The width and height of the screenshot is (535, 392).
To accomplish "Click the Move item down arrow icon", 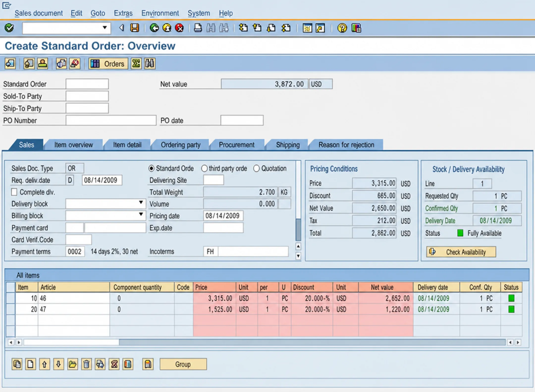I will click(58, 364).
